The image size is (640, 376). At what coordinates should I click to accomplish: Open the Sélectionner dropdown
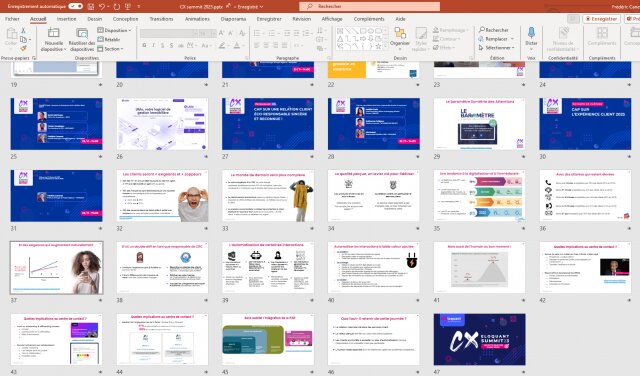[x=496, y=48]
